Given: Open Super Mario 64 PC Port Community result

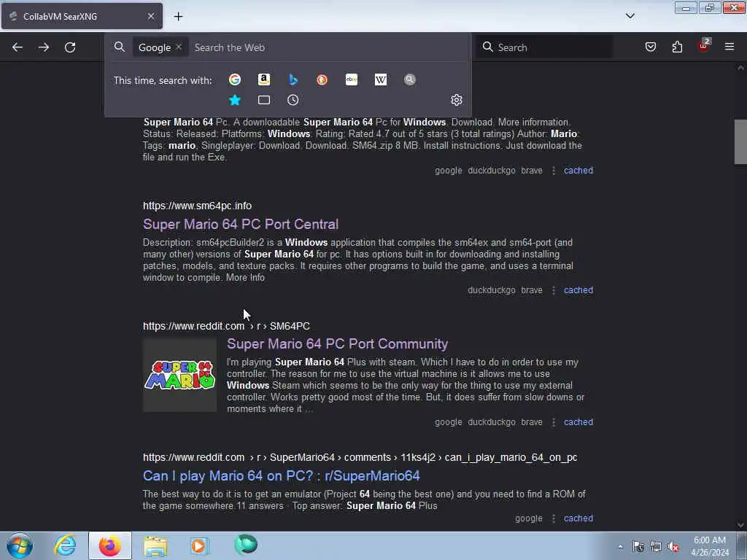Looking at the screenshot, I should [337, 344].
